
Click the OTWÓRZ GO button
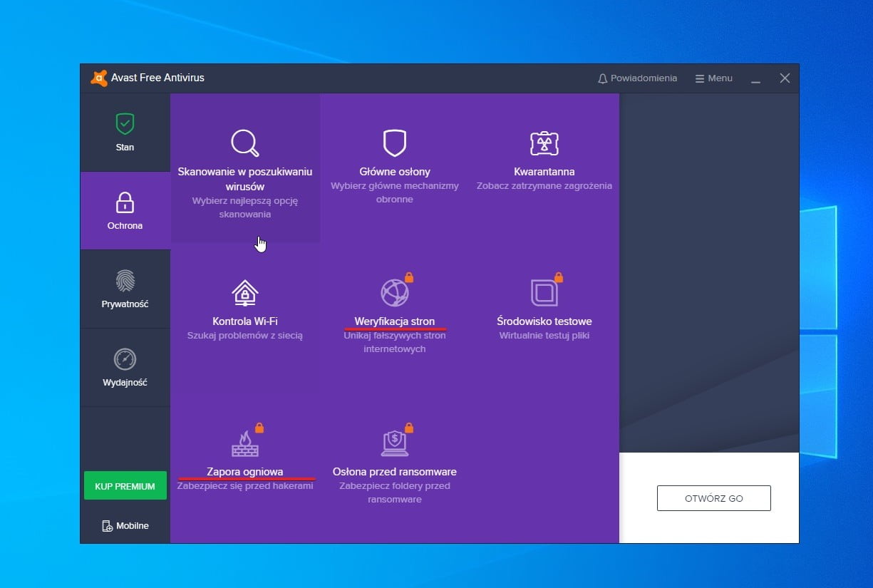[x=713, y=498]
